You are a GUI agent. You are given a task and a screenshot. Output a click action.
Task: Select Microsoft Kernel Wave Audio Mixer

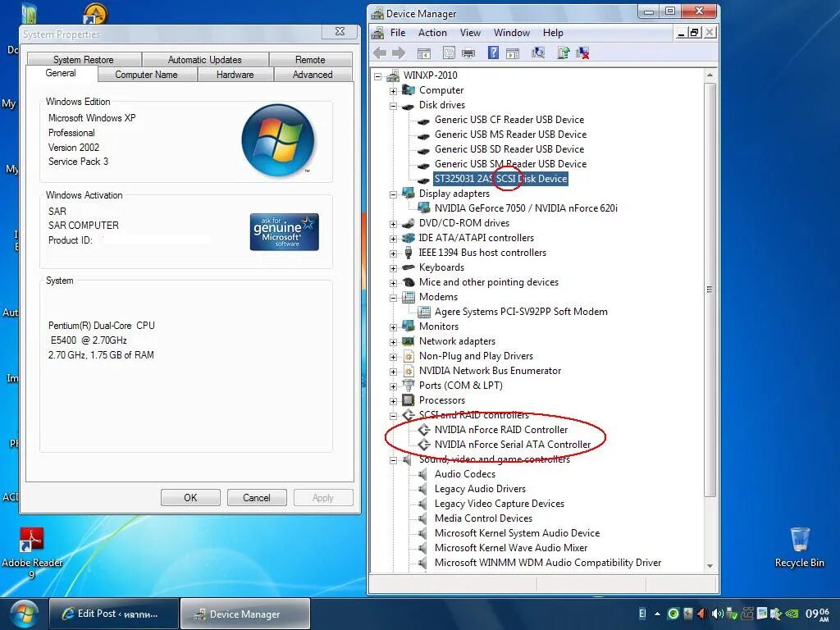click(x=510, y=547)
